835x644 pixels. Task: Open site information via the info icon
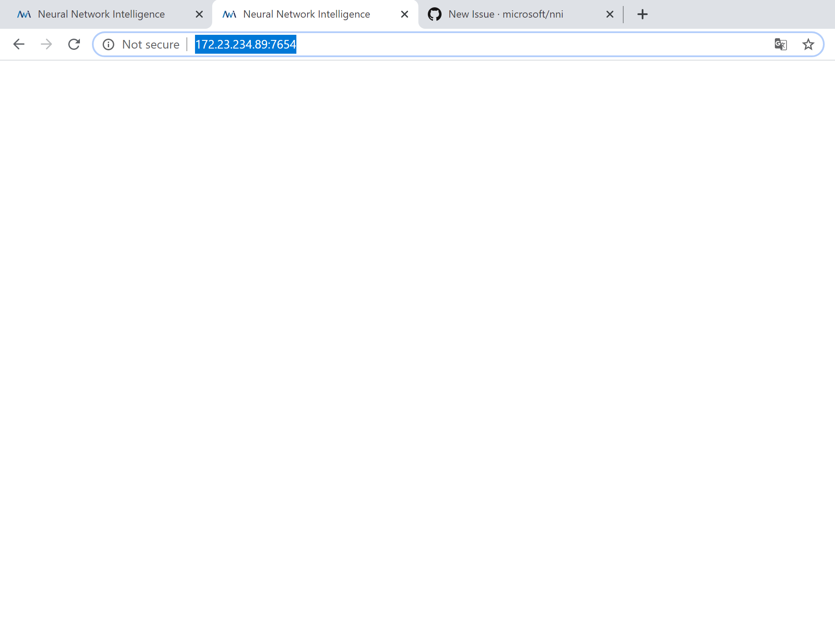click(108, 44)
